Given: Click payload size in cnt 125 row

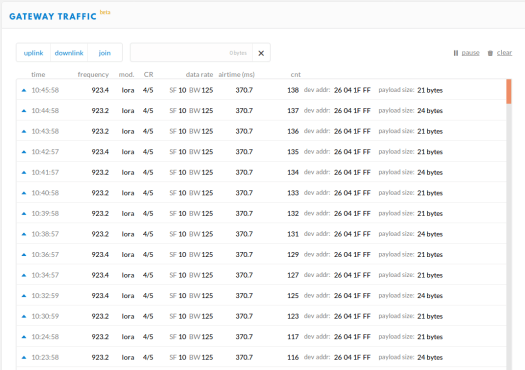Looking at the screenshot, I should (x=410, y=296).
